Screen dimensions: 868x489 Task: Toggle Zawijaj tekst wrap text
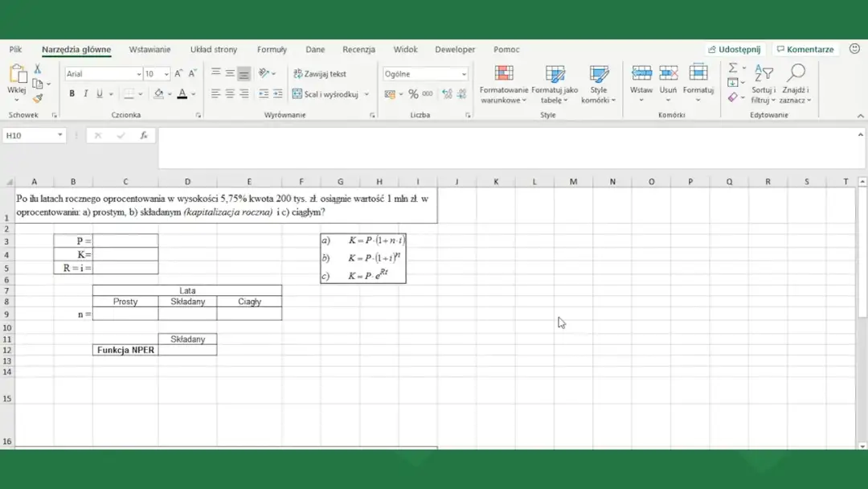[x=319, y=74]
